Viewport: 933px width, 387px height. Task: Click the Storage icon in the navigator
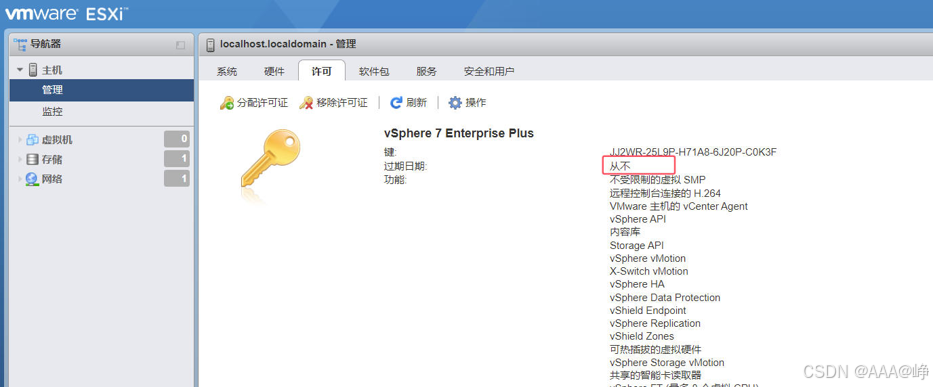32,160
